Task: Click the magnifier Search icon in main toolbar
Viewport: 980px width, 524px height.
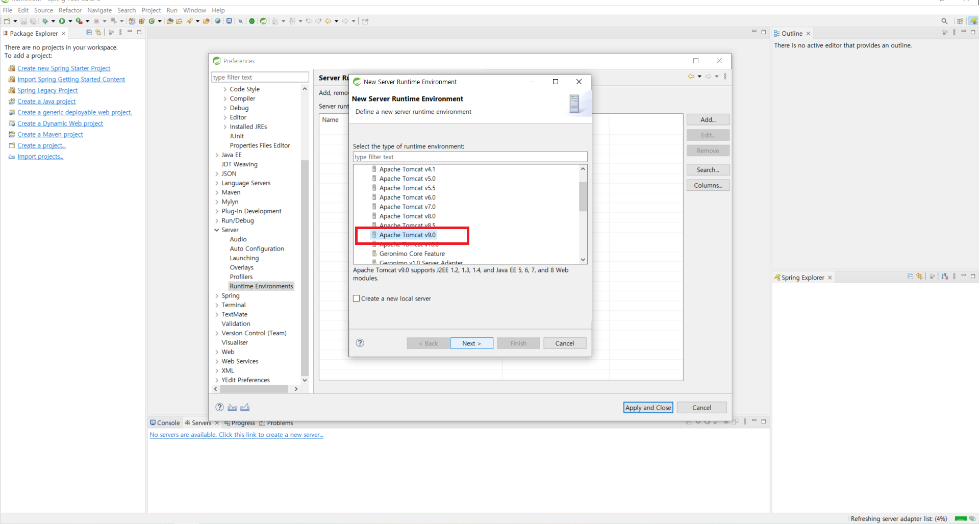Action: pyautogui.click(x=944, y=21)
